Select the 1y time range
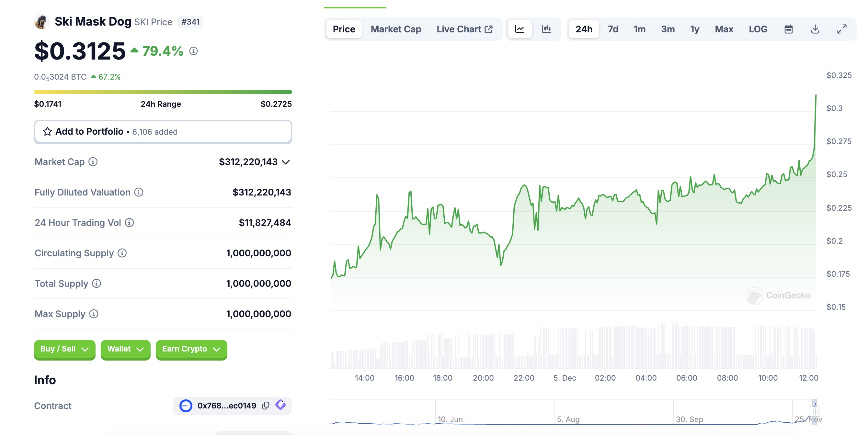Screen dimensions: 868x435 pos(694,29)
